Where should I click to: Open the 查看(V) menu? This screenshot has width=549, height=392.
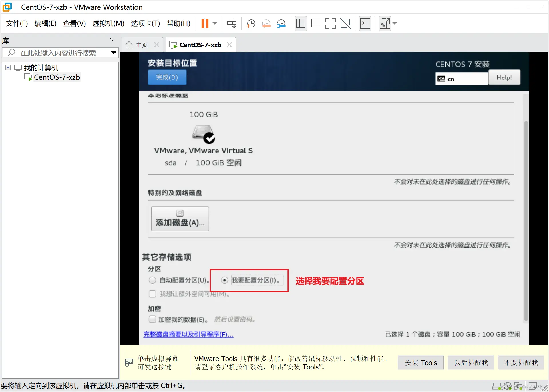(74, 23)
